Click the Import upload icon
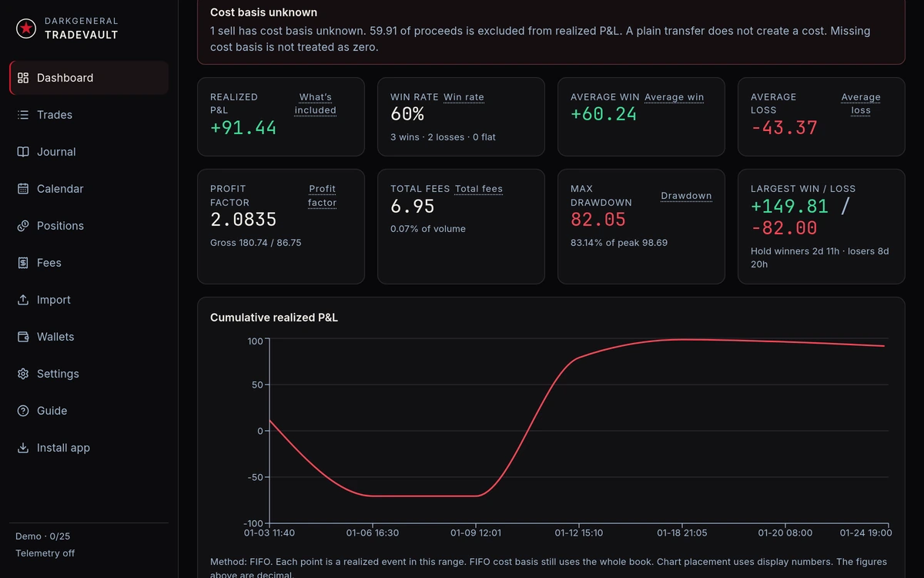 [x=23, y=300]
